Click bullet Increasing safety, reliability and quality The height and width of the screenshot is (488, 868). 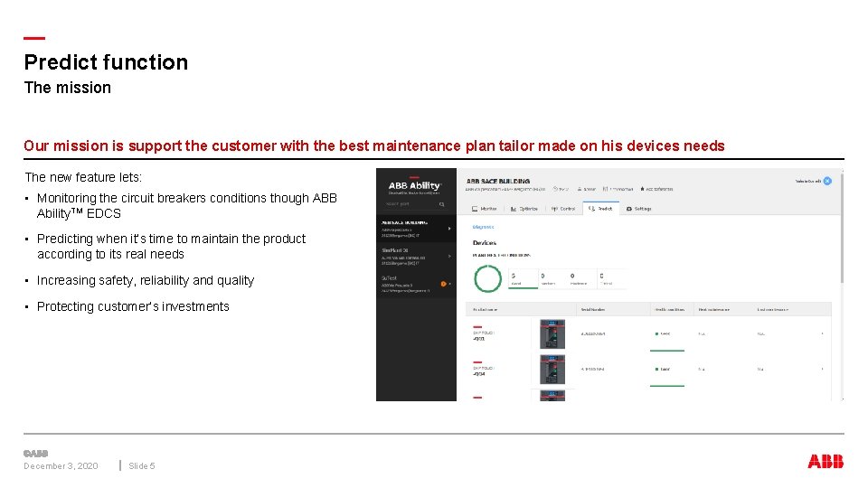(145, 280)
